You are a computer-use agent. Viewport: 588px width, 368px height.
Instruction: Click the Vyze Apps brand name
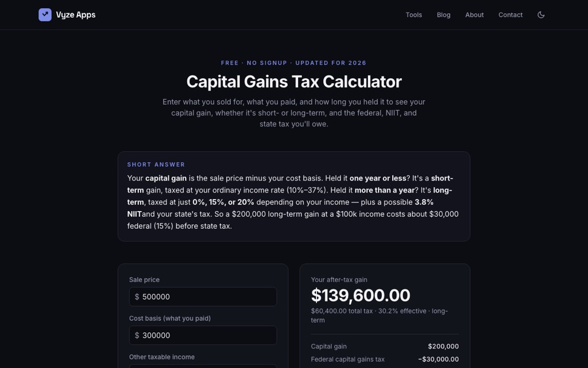click(76, 14)
